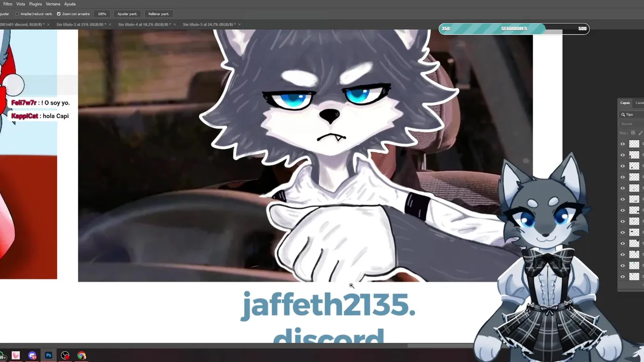Hide the topmost layer using its eye icon
644x362 pixels.
pos(622,144)
